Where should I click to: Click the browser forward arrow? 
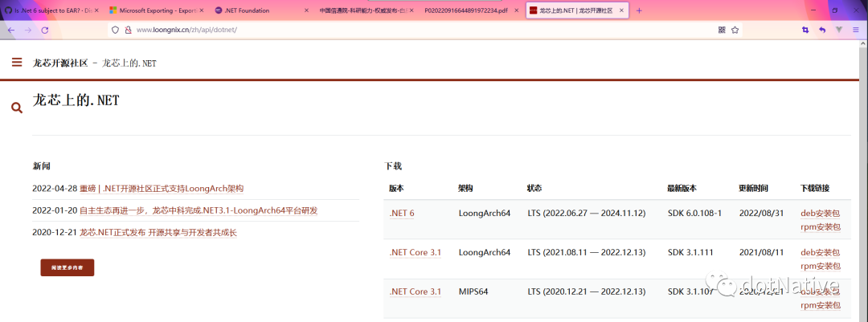(27, 31)
